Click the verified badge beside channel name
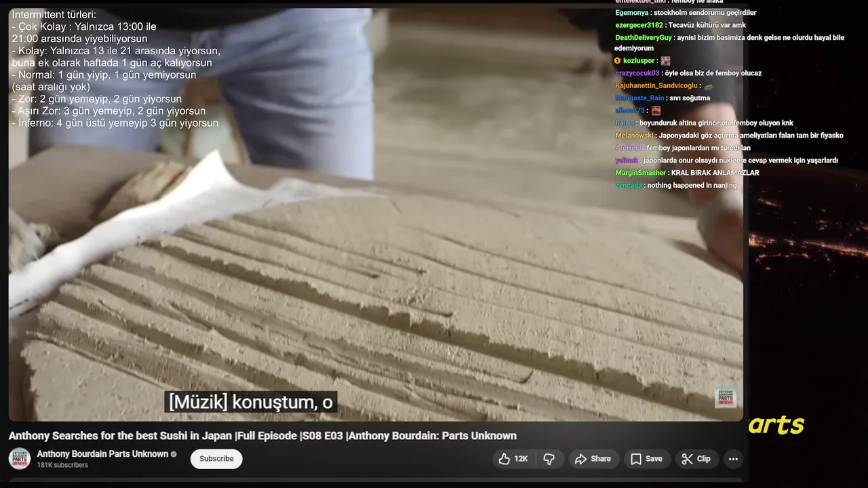This screenshot has width=868, height=488. pos(174,454)
